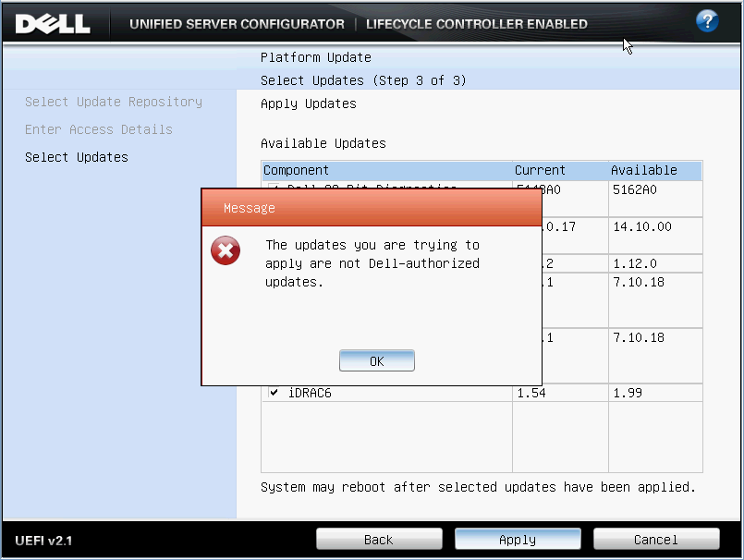The width and height of the screenshot is (744, 560).
Task: Click the available version 5162A0
Action: [x=635, y=189]
